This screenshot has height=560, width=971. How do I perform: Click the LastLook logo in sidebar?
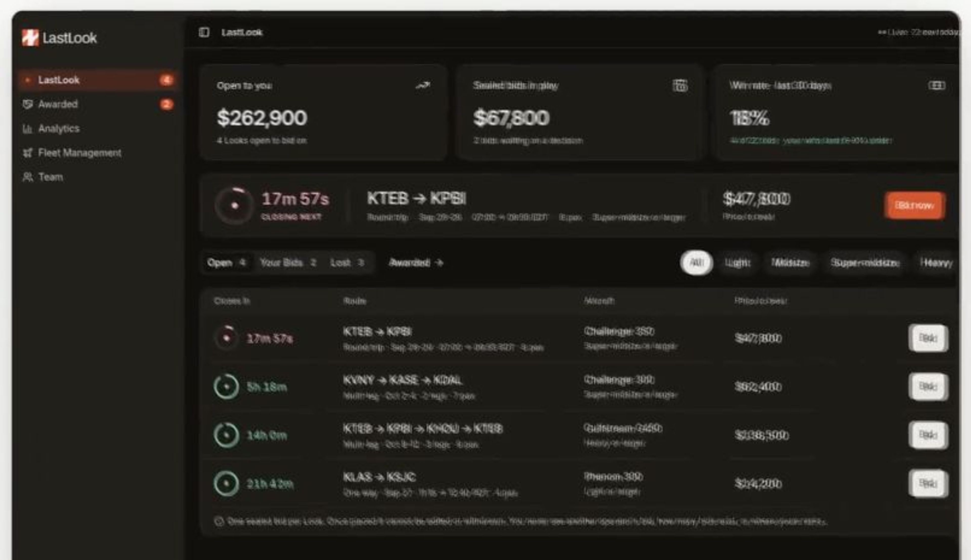pyautogui.click(x=59, y=38)
